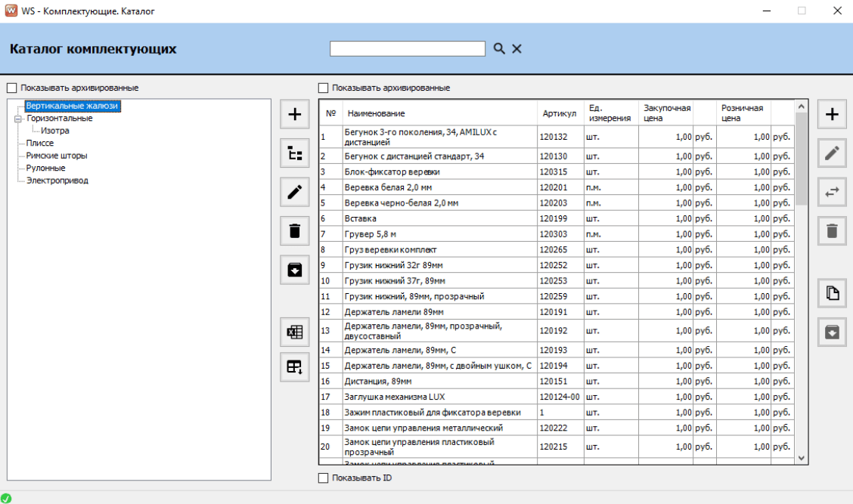The image size is (853, 504).
Task: Click the catalog search input field
Action: [407, 48]
